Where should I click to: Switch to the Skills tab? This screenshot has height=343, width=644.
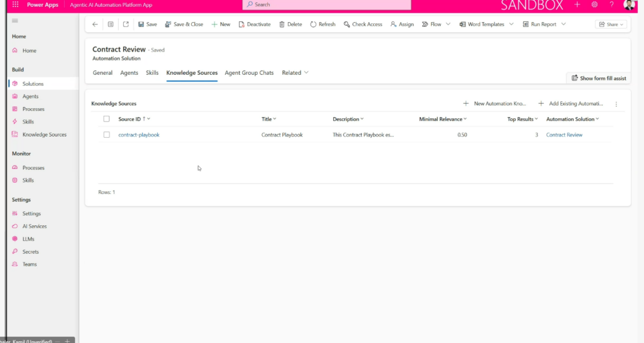[x=152, y=73]
